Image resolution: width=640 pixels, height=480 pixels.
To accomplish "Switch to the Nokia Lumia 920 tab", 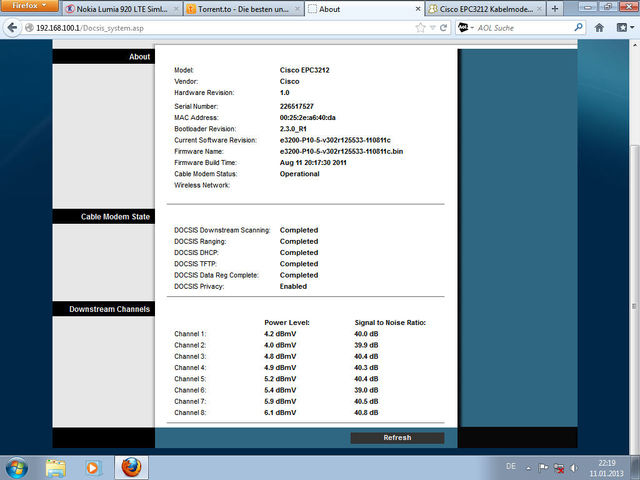I will pyautogui.click(x=121, y=9).
